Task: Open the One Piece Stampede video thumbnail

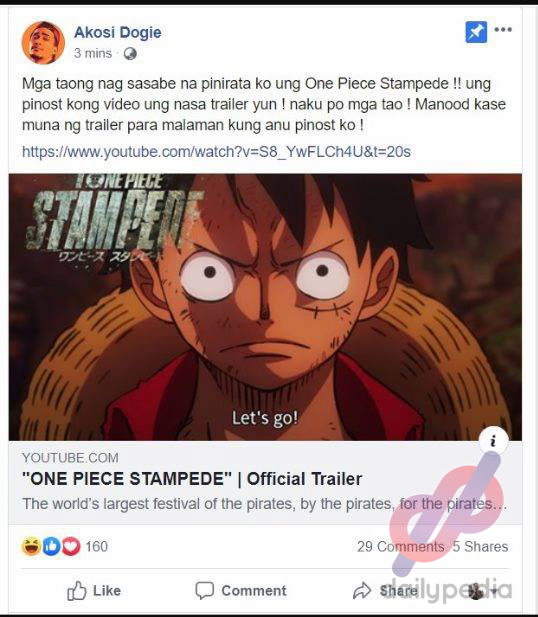Action: pos(265,307)
